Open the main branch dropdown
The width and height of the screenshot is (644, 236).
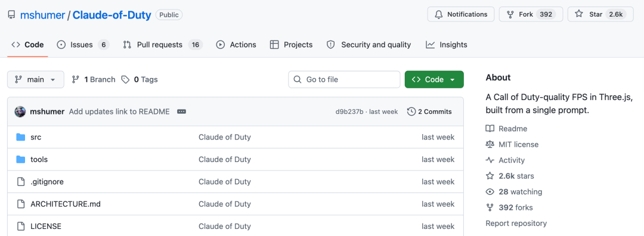click(x=36, y=80)
